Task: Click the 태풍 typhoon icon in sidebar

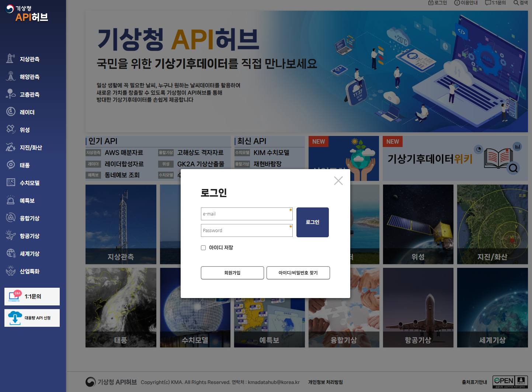Action: [x=11, y=165]
